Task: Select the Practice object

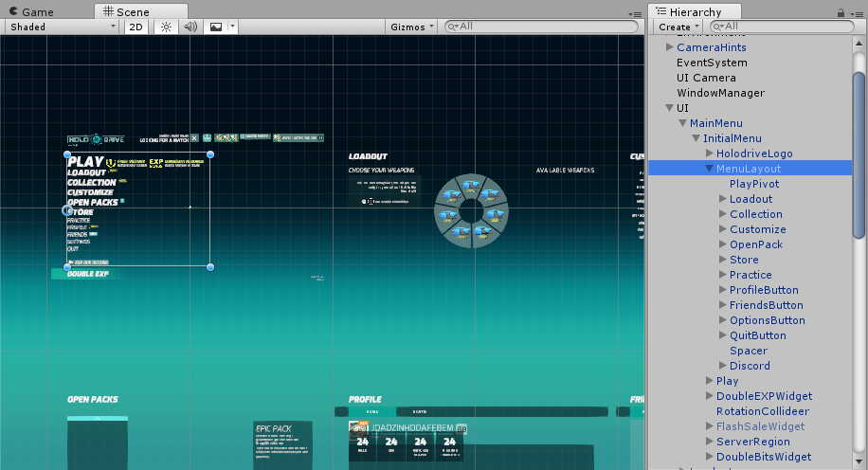Action: pyautogui.click(x=750, y=275)
